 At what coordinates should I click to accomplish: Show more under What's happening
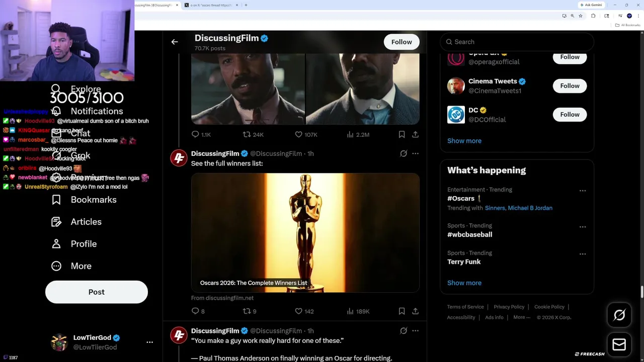(x=464, y=283)
